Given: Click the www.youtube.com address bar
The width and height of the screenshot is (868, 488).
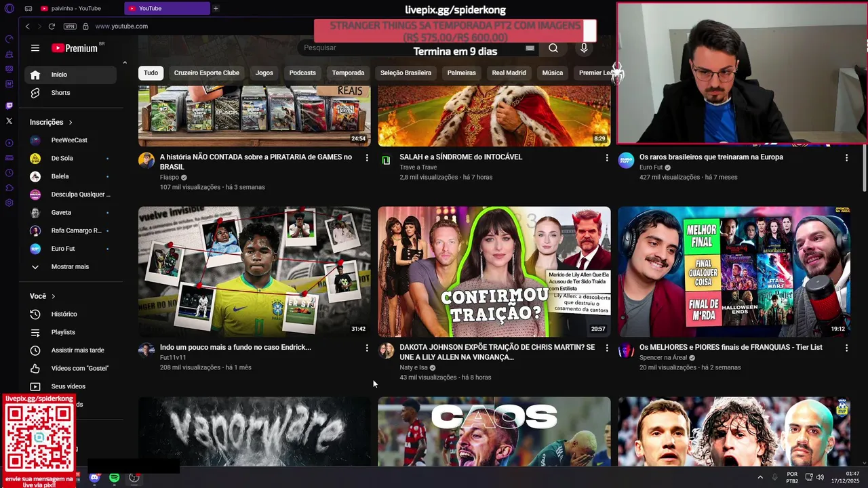Looking at the screenshot, I should click(121, 26).
